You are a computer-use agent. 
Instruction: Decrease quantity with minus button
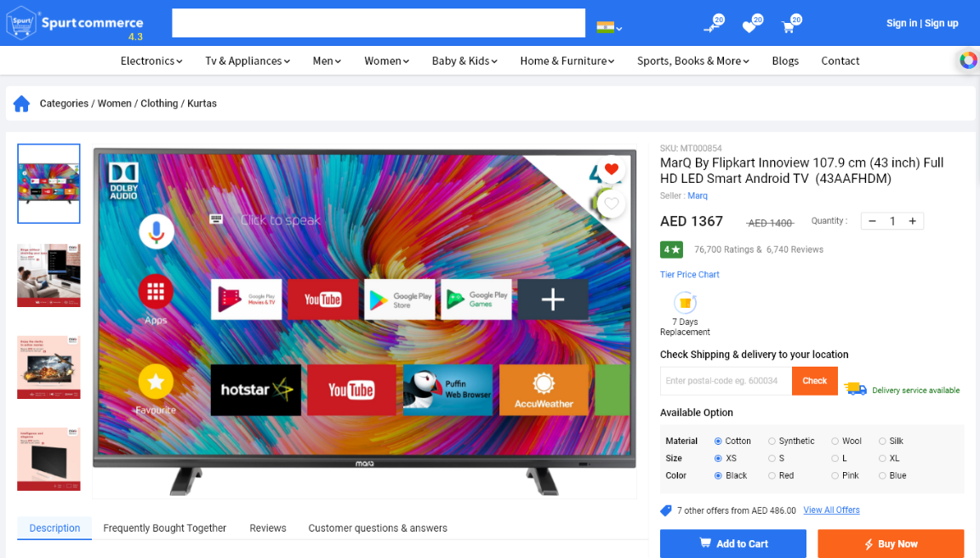coord(873,221)
